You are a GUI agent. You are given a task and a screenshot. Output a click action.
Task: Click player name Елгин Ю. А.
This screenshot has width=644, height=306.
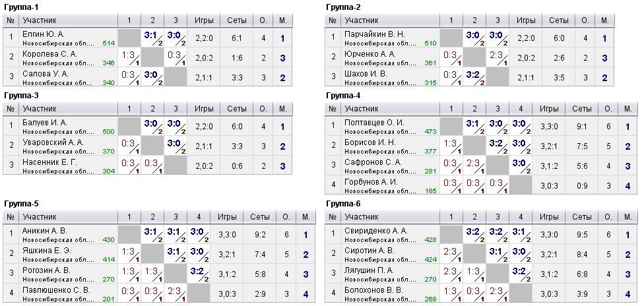[x=44, y=34]
